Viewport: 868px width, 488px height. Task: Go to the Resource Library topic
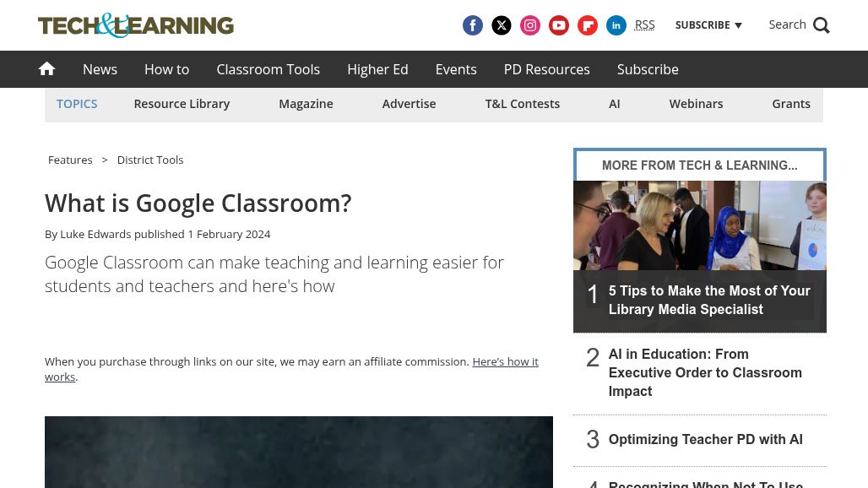[182, 104]
